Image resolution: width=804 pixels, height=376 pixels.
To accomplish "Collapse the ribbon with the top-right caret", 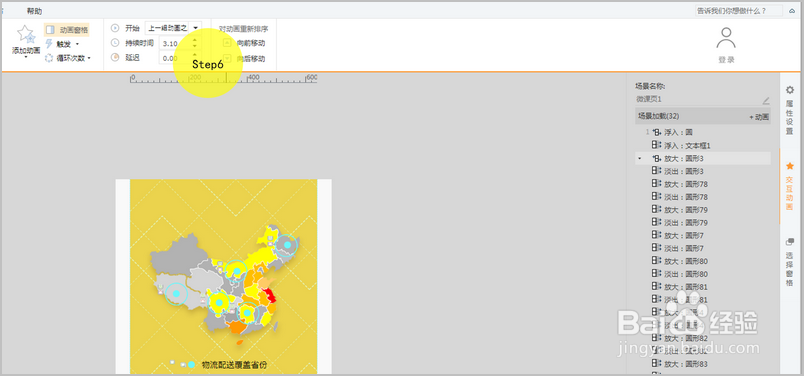I will (x=792, y=11).
